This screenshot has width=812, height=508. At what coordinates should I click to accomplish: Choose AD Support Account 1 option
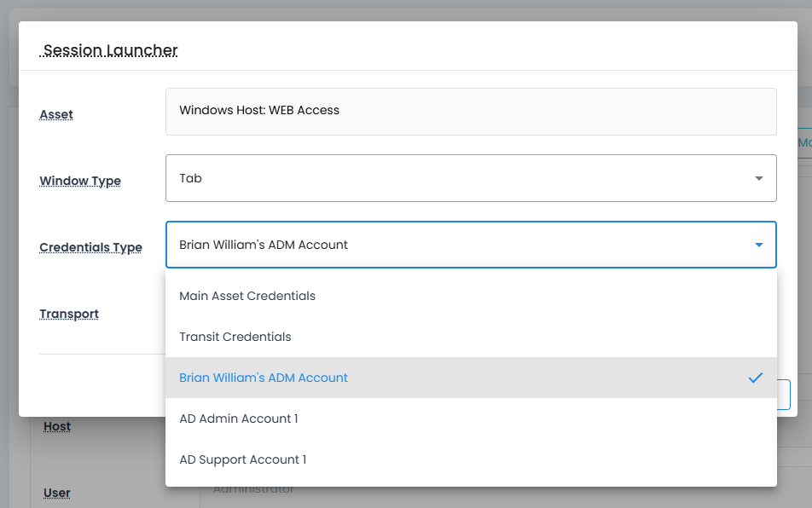(243, 459)
